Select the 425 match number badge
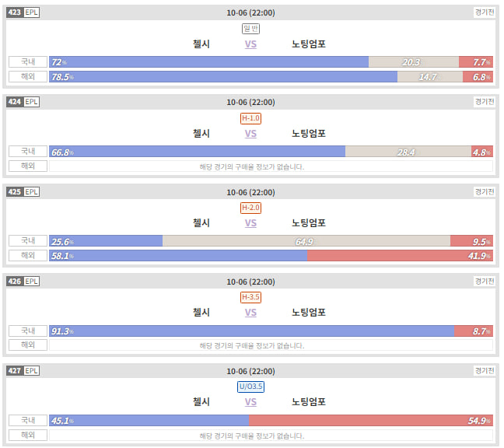Viewport: 504px width, 448px height. [x=15, y=192]
